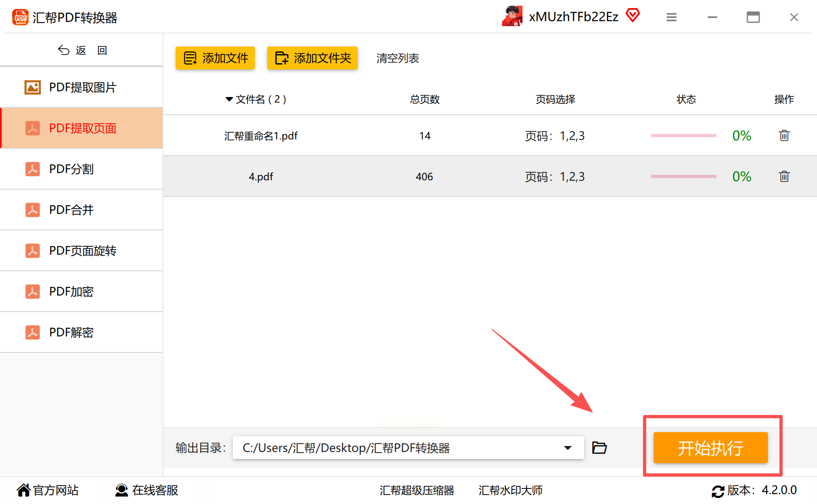Edit page selection 页码 for 4.pdf
817x504 pixels.
(554, 176)
